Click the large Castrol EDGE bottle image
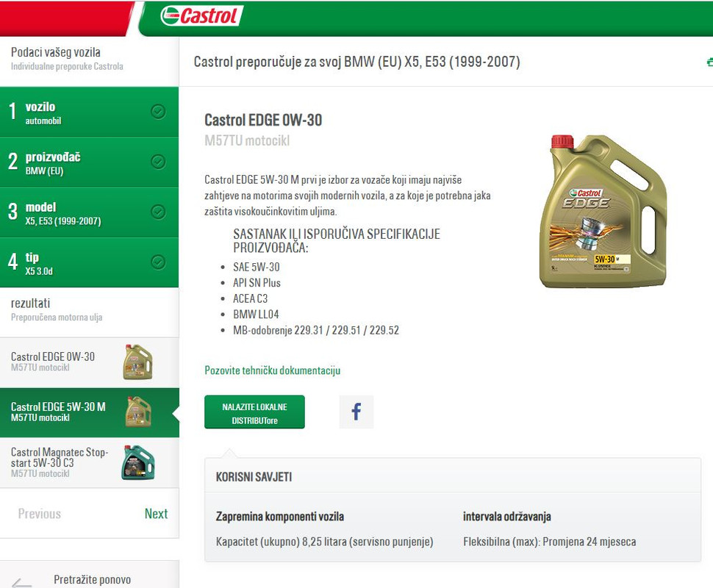Viewport: 713px width, 588px height. 603,211
